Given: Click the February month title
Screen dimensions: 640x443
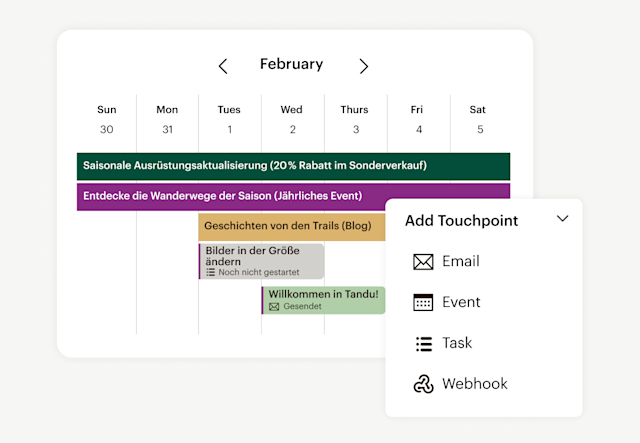Looking at the screenshot, I should (x=291, y=64).
